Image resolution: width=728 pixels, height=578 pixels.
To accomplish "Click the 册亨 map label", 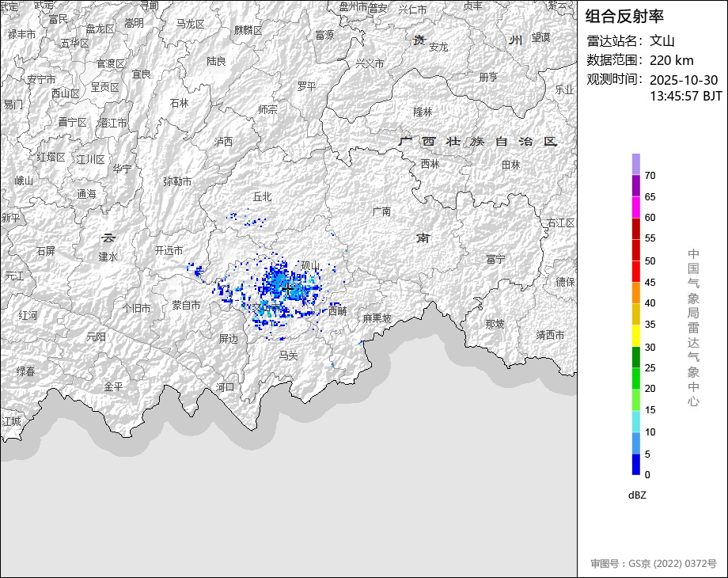I will [x=488, y=77].
